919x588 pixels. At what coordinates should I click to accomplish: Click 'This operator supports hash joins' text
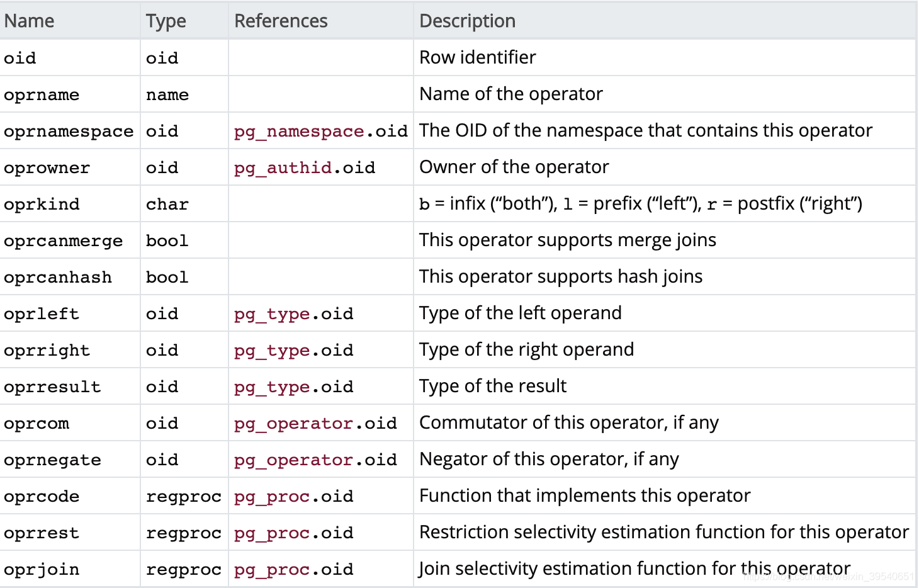[561, 276]
